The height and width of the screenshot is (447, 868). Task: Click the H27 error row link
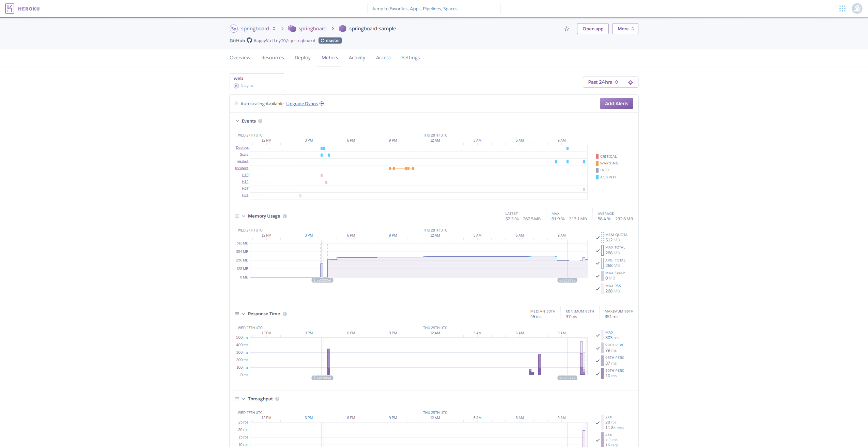tap(245, 189)
